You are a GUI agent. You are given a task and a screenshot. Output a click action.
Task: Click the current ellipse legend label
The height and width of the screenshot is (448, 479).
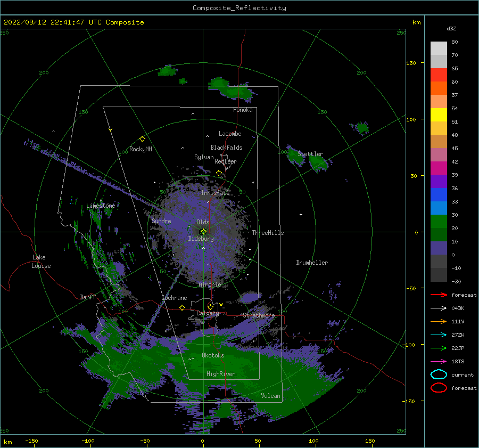coord(463,374)
